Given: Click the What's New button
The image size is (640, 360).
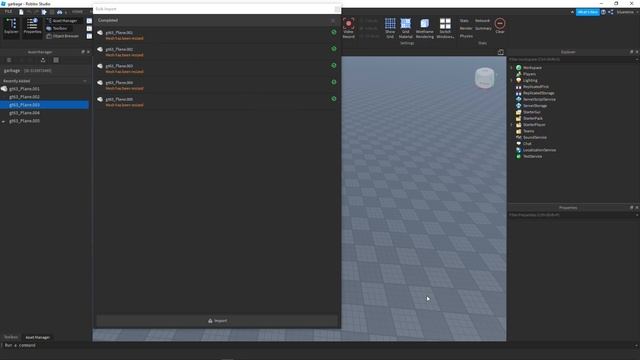Looking at the screenshot, I should point(587,12).
